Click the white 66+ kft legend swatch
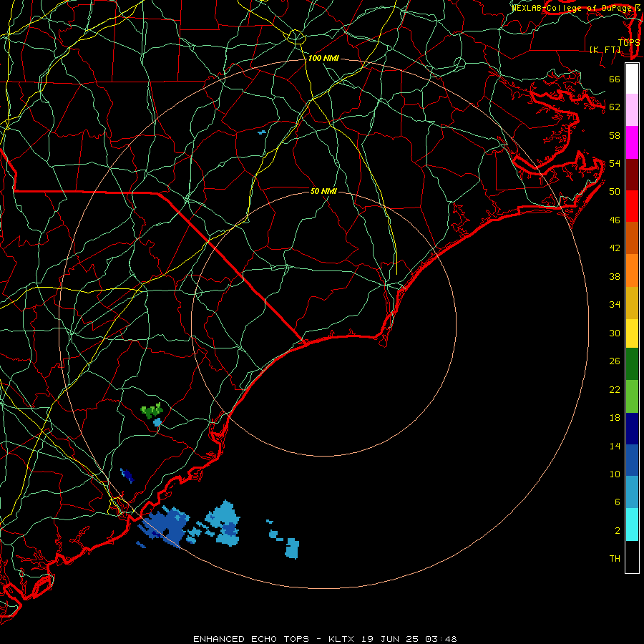 pyautogui.click(x=632, y=79)
